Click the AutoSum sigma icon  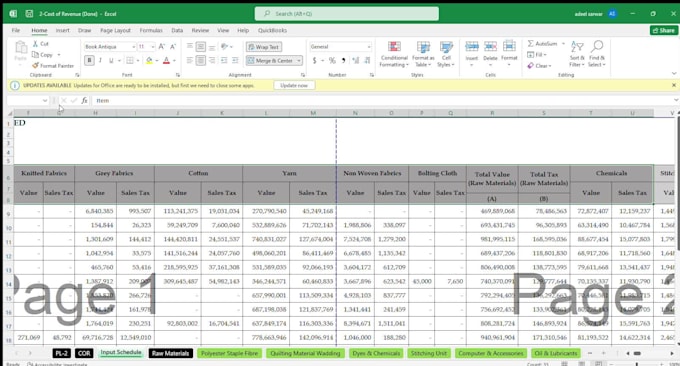530,43
